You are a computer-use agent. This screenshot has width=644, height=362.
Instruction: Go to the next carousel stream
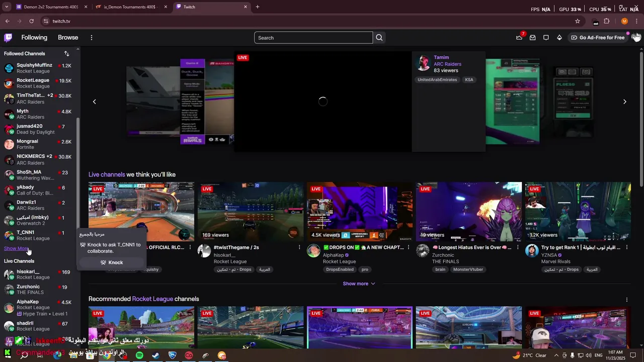(x=625, y=102)
